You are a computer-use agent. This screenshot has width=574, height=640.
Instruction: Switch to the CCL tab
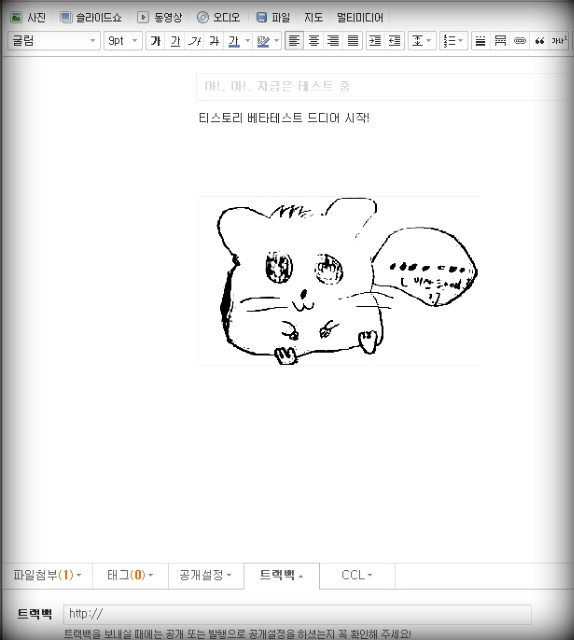pos(357,575)
